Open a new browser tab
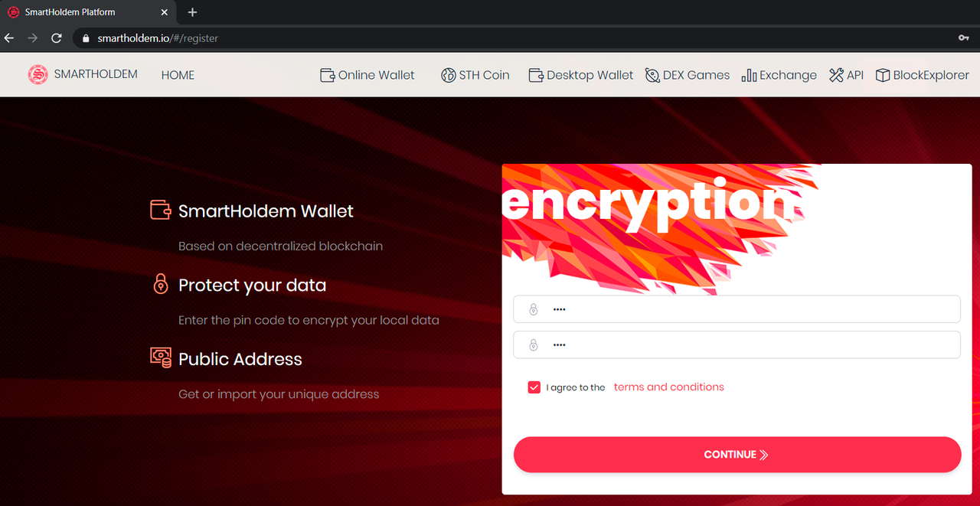The height and width of the screenshot is (506, 980). tap(192, 12)
